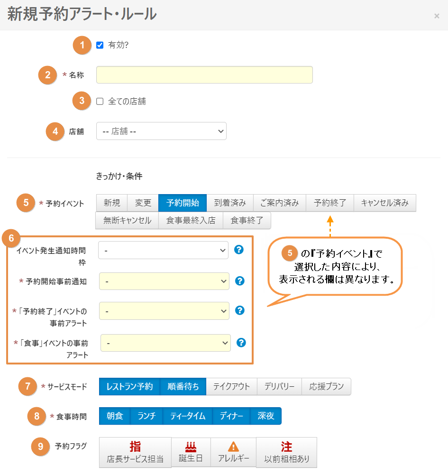Choose the キャンセル済み reservation event
This screenshot has width=448, height=476.
click(384, 203)
